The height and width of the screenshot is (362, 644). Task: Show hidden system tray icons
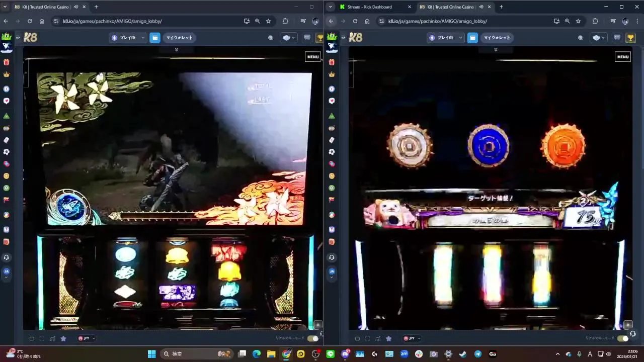coord(557,354)
